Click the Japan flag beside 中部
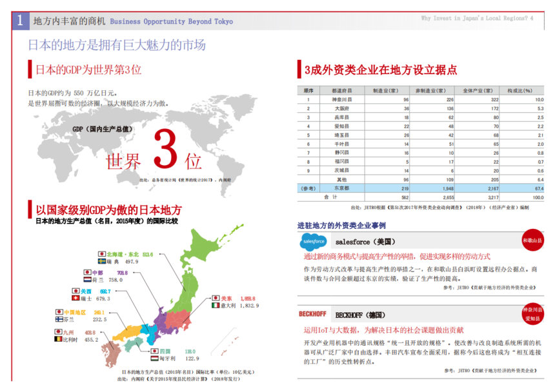The image size is (555, 392). pyautogui.click(x=87, y=272)
